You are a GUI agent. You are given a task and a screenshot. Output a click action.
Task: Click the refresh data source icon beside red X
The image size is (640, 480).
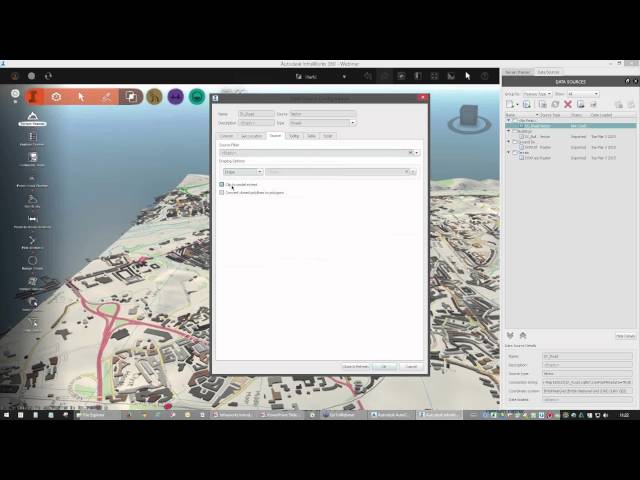[555, 104]
